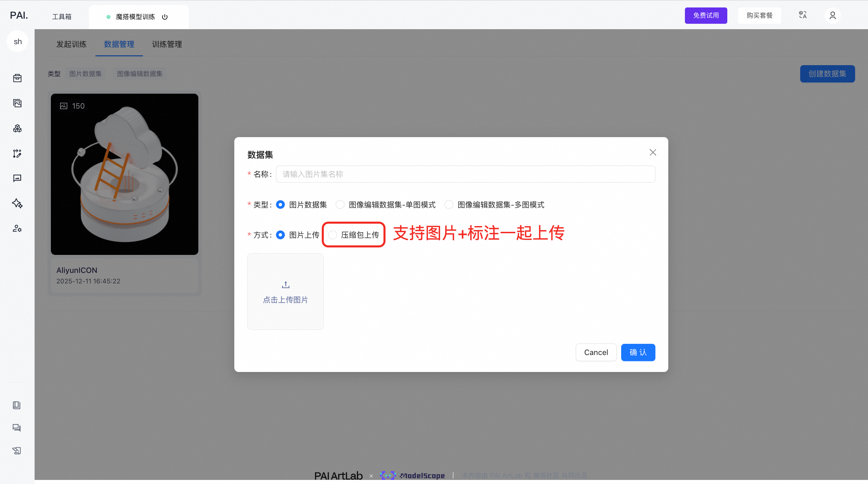Open the workflow branch edit sidebar icon
This screenshot has width=868, height=484.
(17, 153)
